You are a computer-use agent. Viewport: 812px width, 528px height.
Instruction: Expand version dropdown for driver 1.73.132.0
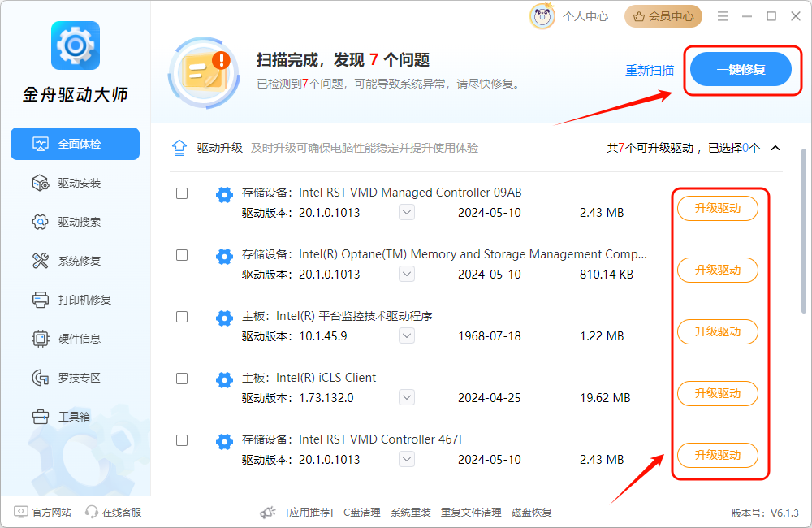[x=407, y=397]
